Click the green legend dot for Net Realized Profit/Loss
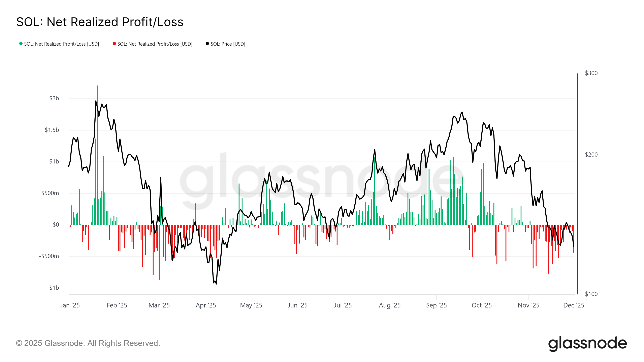The image size is (644, 362). pos(21,44)
